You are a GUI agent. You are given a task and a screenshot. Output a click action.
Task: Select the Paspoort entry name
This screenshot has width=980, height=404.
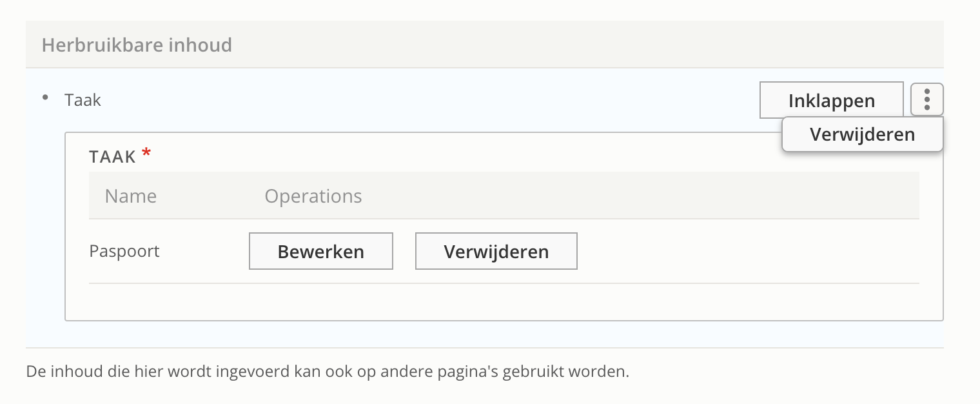click(124, 250)
